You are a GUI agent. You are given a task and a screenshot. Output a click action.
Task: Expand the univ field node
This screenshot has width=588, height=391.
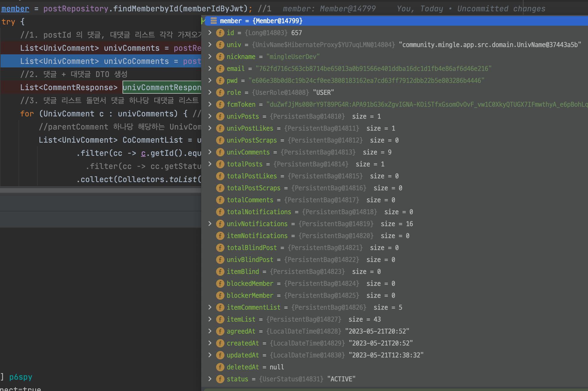pyautogui.click(x=210, y=44)
